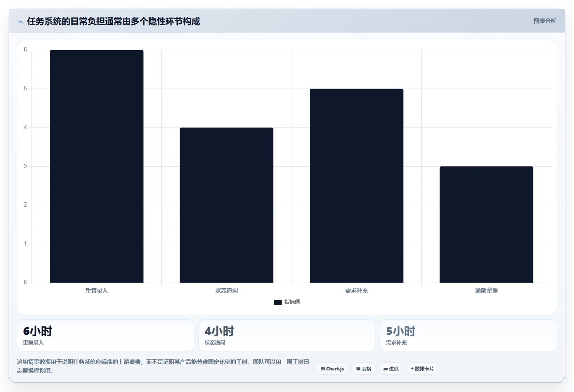This screenshot has height=392, width=574.
Task: Click the 需求补充 bar in chart
Action: [356, 186]
